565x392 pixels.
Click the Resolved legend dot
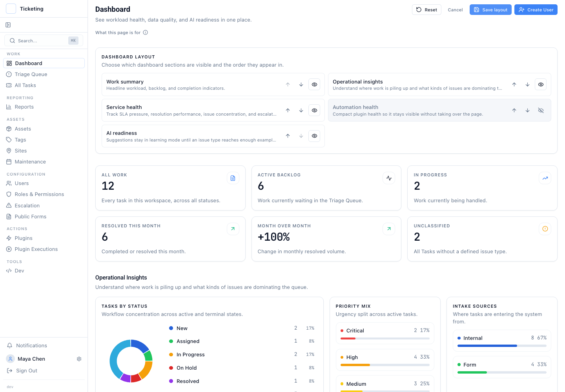coord(171,381)
